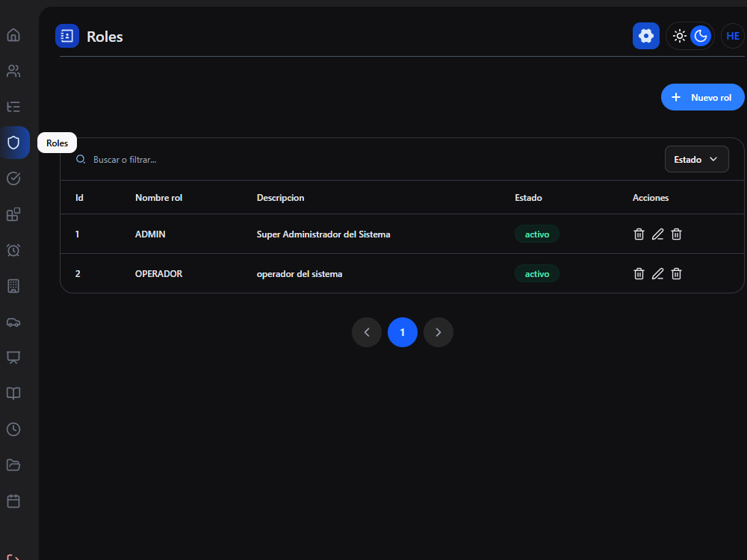Open the list tree icon in the sidebar
The width and height of the screenshot is (747, 560).
(13, 107)
